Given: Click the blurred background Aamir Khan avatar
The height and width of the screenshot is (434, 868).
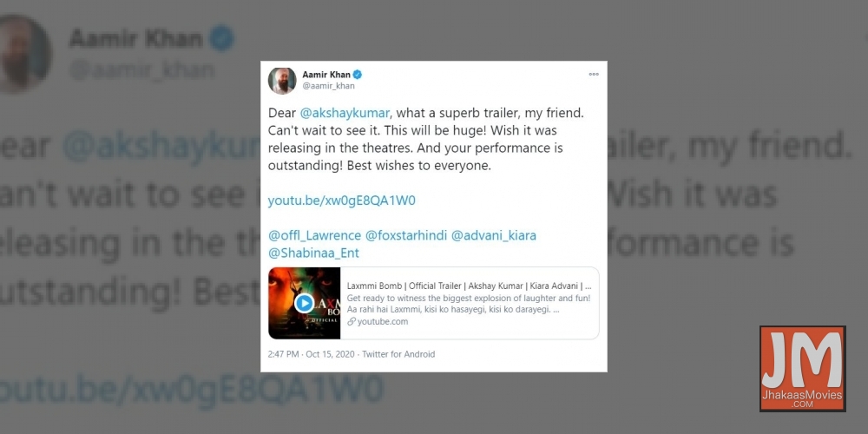Looking at the screenshot, I should pyautogui.click(x=24, y=54).
